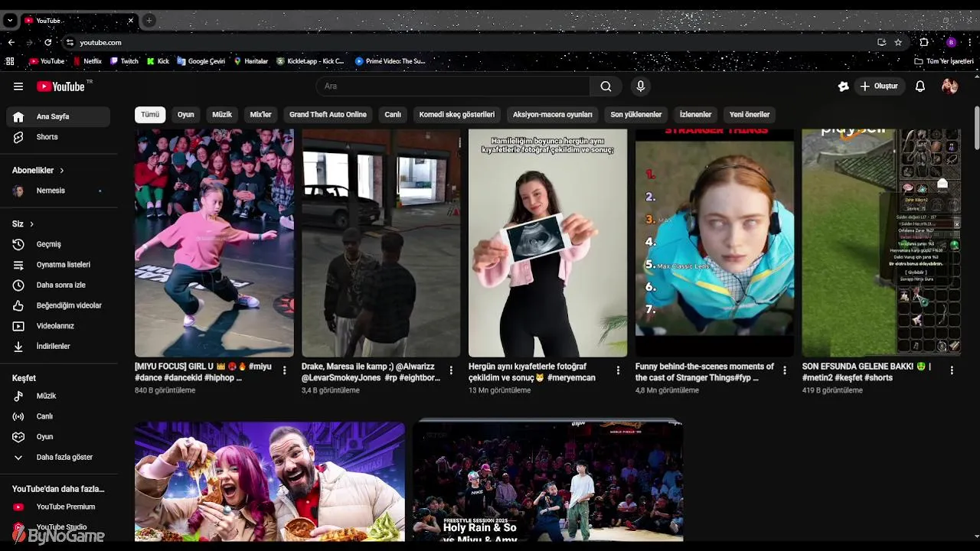The image size is (980, 551).
Task: Open the hamburger guide menu
Action: tap(18, 86)
